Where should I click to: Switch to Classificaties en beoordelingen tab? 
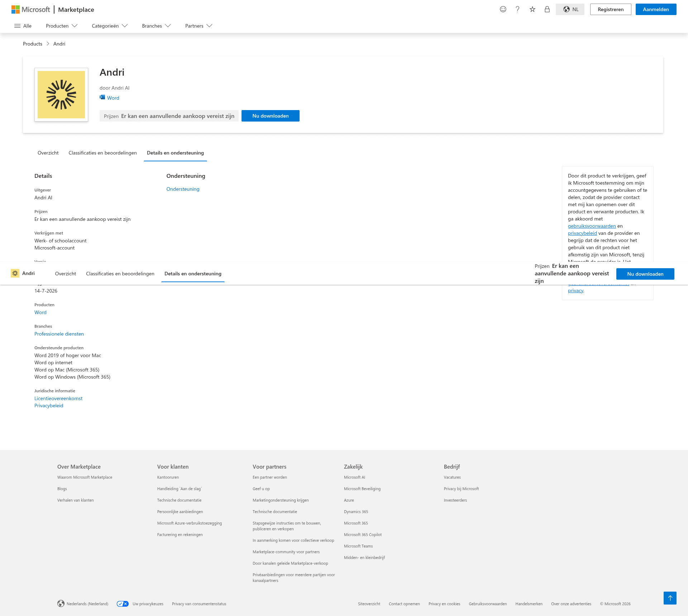tap(103, 153)
